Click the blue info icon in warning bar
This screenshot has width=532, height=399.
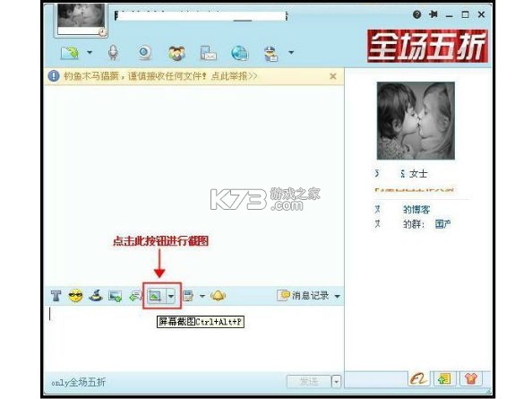coord(54,76)
